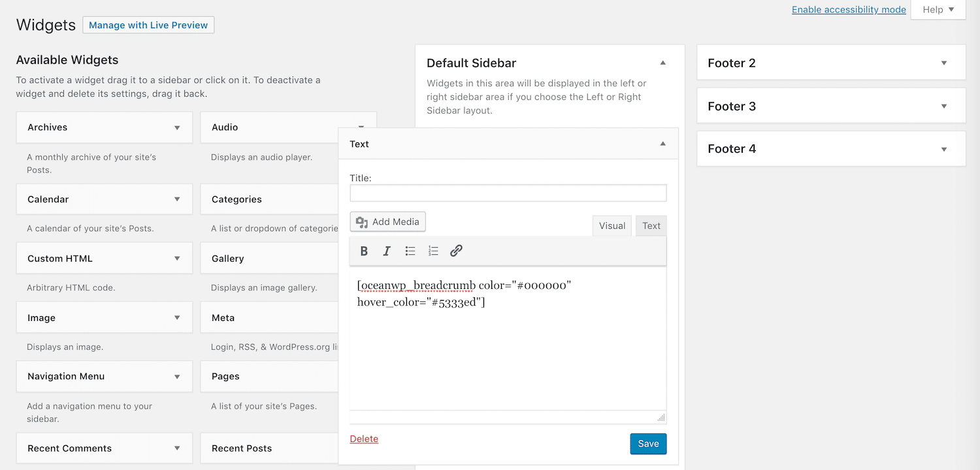The height and width of the screenshot is (470, 980).
Task: Collapse the Audio widget settings
Action: (361, 127)
